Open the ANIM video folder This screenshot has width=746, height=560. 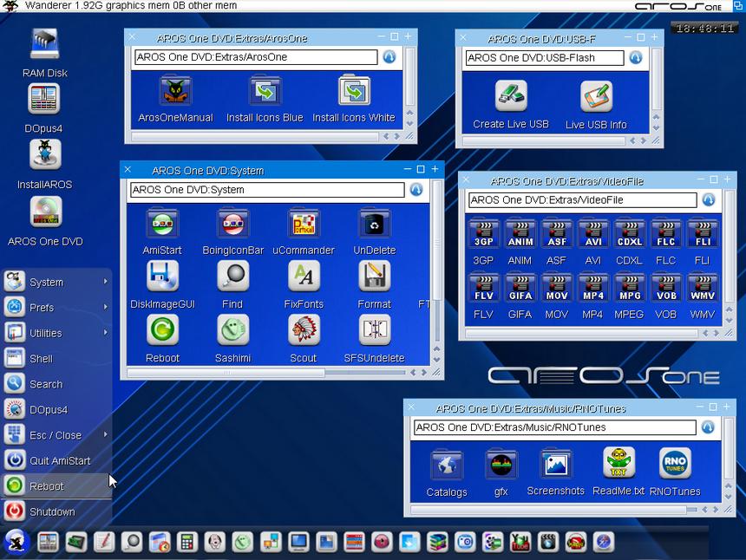pos(520,234)
